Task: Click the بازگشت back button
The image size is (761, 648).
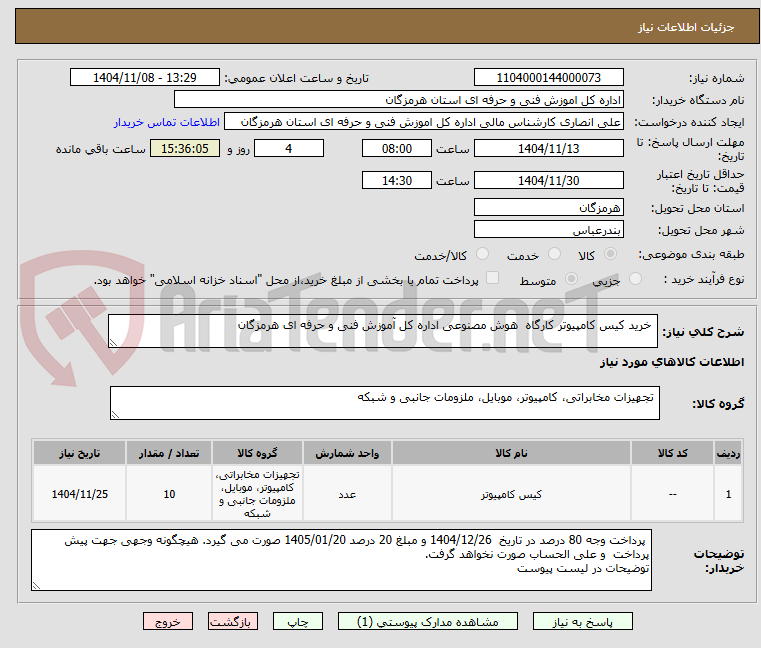Action: 232,621
